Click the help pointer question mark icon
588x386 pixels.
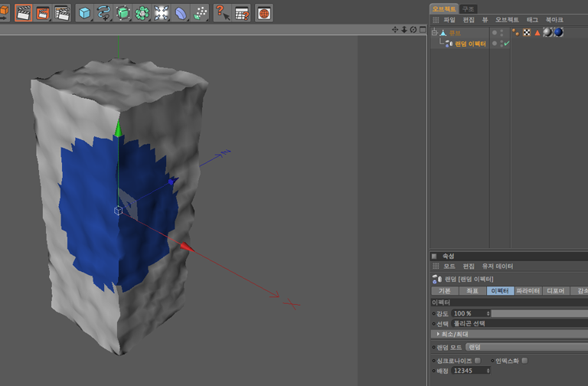pos(221,13)
